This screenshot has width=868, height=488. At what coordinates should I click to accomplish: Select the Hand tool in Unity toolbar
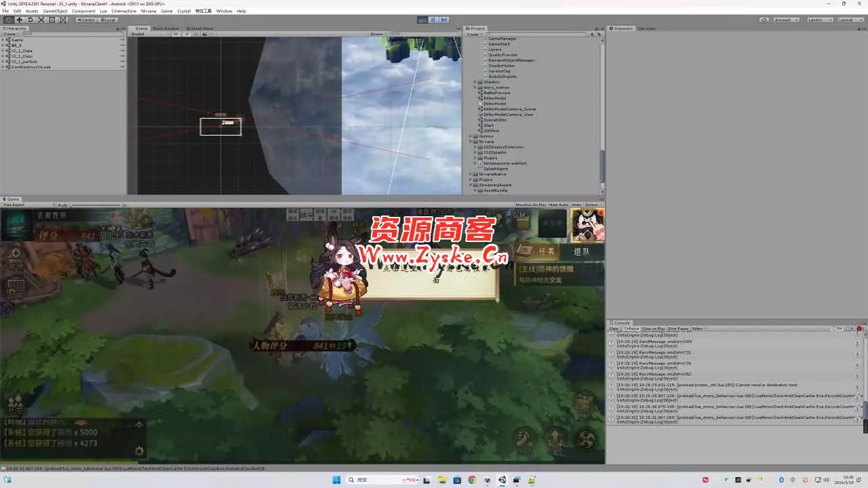click(x=9, y=20)
